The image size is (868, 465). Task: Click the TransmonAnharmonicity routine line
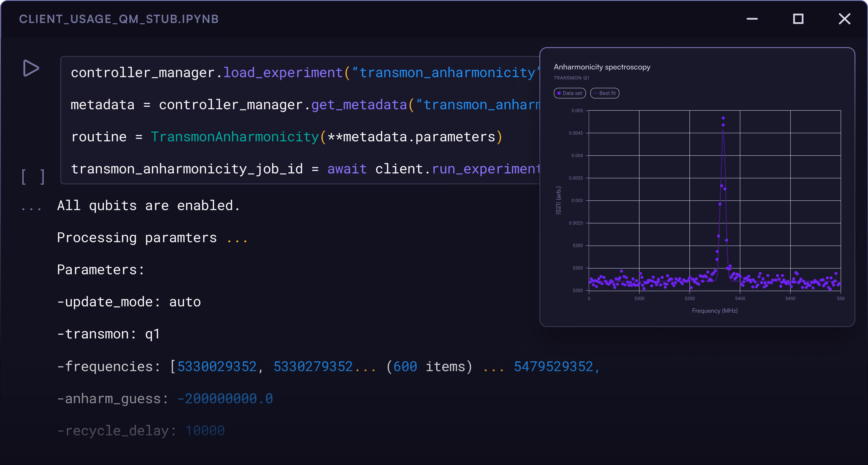click(x=287, y=137)
